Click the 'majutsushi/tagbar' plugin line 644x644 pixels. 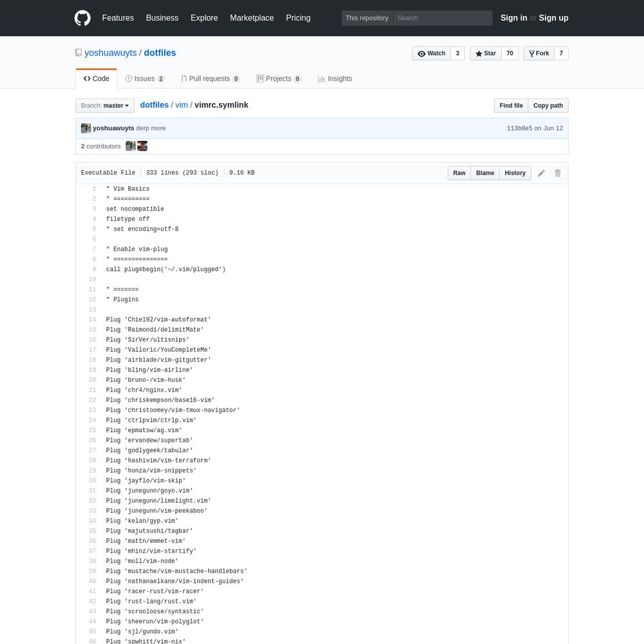coord(149,531)
